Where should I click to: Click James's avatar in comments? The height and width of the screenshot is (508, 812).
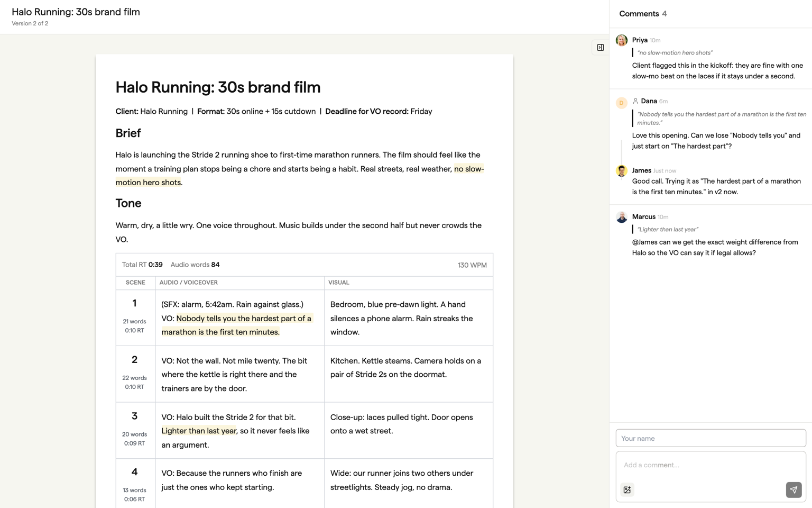pos(622,171)
